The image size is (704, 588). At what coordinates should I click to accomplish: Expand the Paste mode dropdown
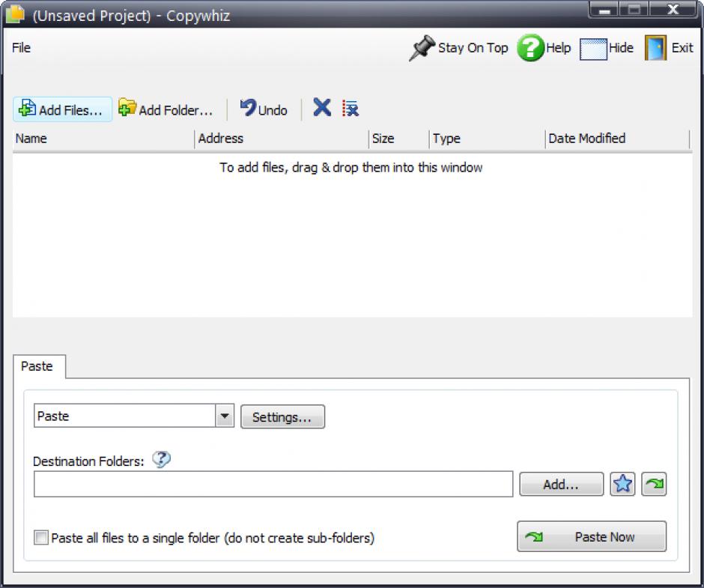tap(225, 416)
